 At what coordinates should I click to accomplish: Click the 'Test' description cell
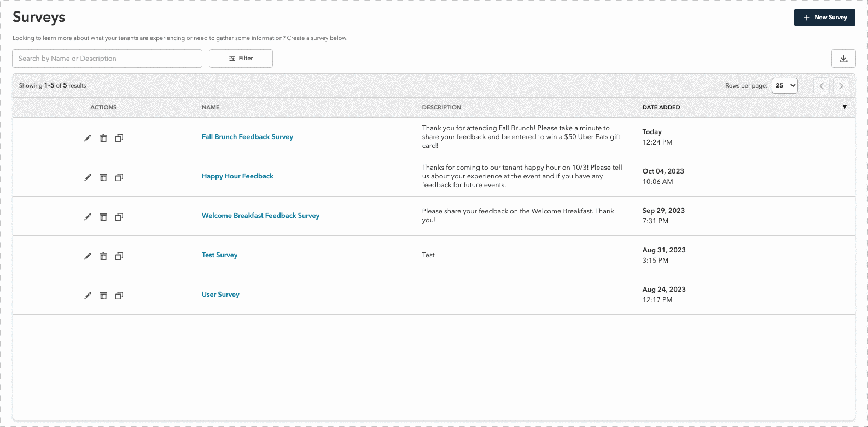tap(428, 255)
